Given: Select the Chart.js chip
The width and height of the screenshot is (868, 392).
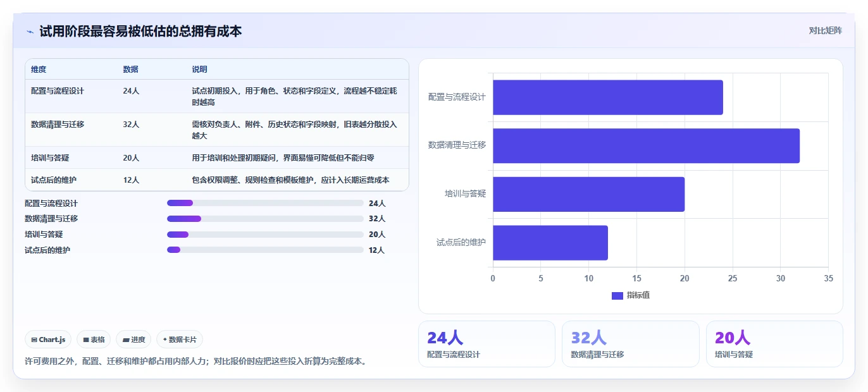Looking at the screenshot, I should [48, 340].
